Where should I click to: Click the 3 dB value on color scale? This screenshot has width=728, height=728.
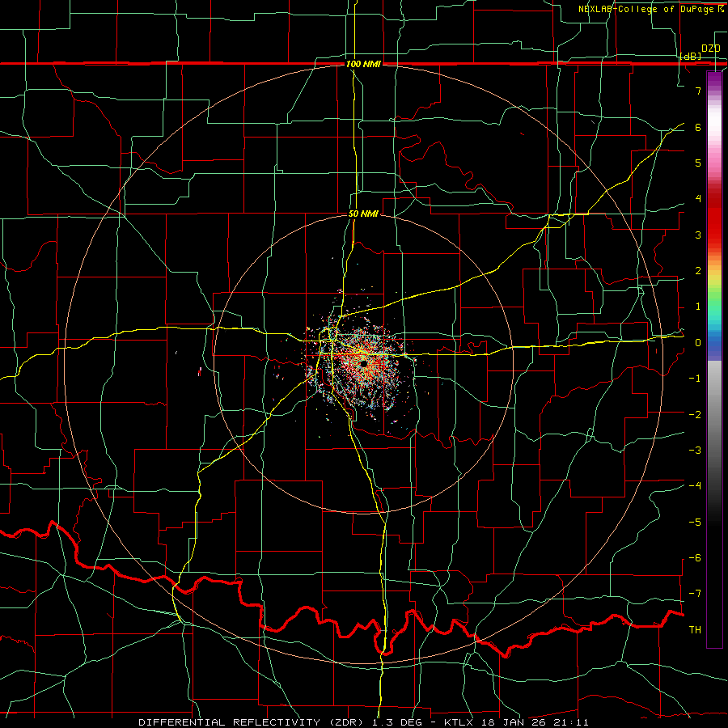pos(698,235)
